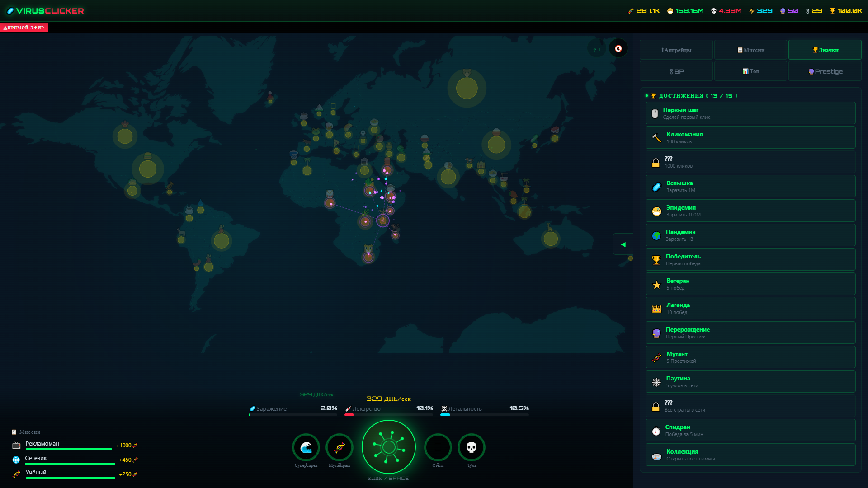
Task: Unmute the game sound with the speaker toggle
Action: point(618,48)
